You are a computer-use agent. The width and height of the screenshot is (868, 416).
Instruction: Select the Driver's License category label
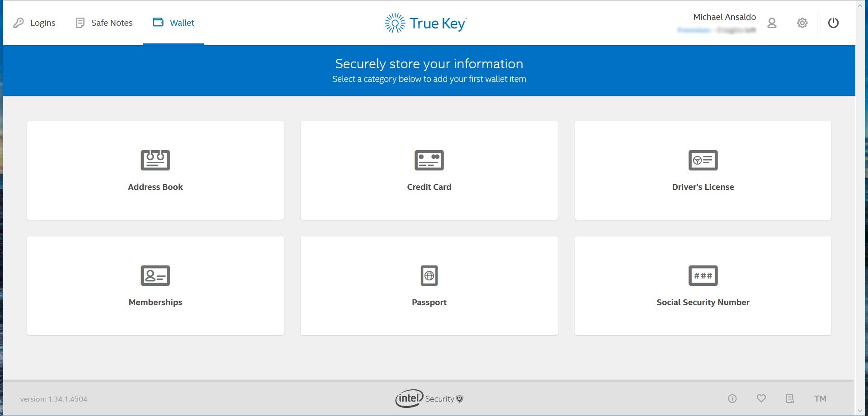(x=703, y=187)
